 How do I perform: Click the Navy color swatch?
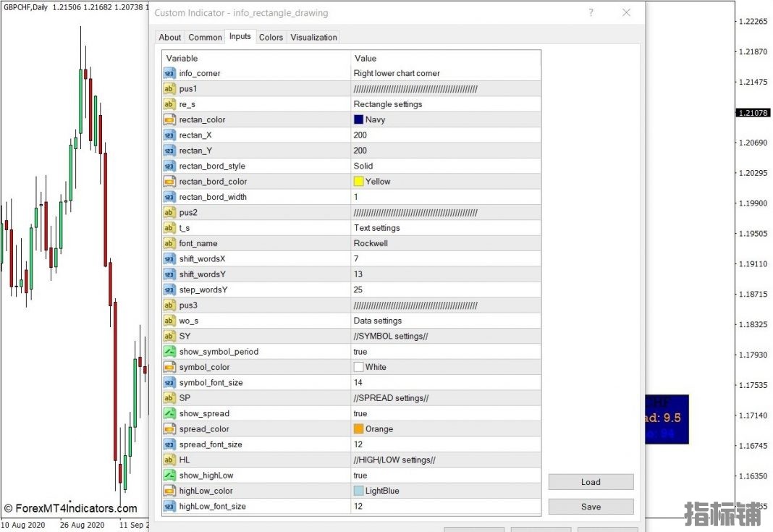pos(358,119)
